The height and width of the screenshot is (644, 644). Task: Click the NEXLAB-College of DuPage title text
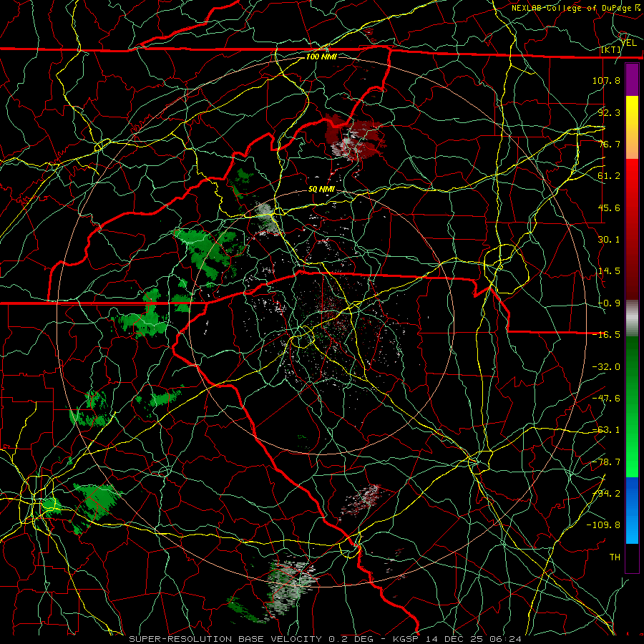571,8
